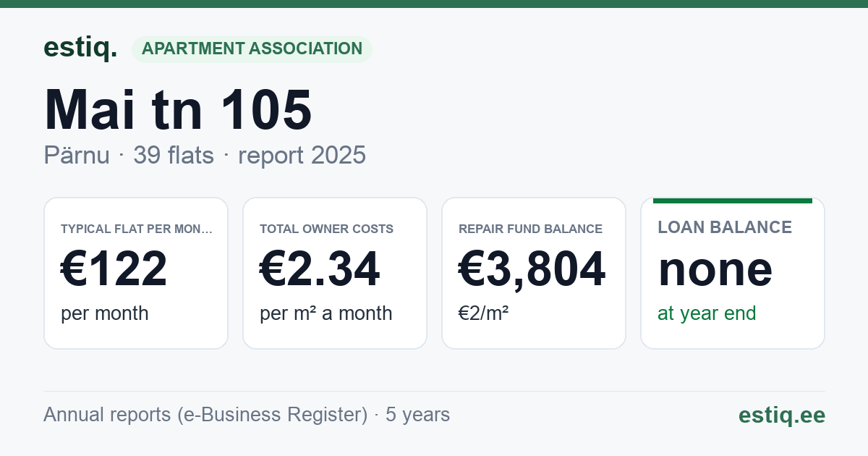
Task: Click the per month label under €122
Action: [x=105, y=313]
